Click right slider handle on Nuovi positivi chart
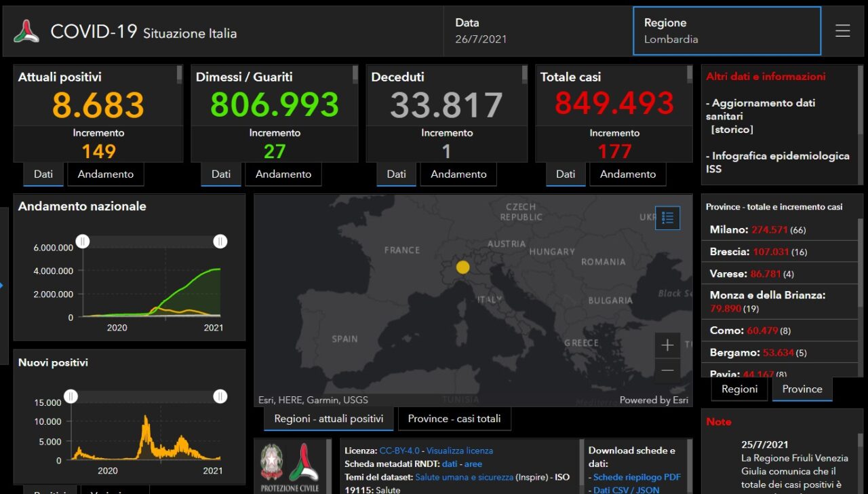868x494 pixels. click(220, 397)
